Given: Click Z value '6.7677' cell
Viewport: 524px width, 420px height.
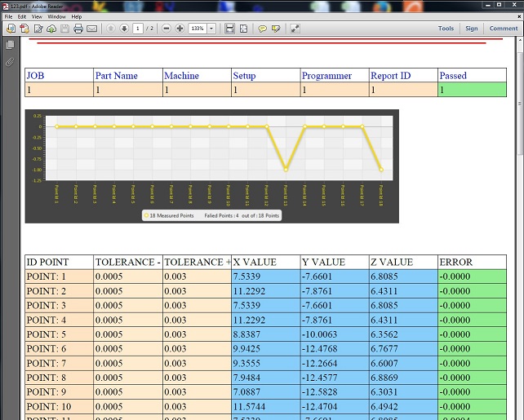Looking at the screenshot, I should click(x=403, y=349).
